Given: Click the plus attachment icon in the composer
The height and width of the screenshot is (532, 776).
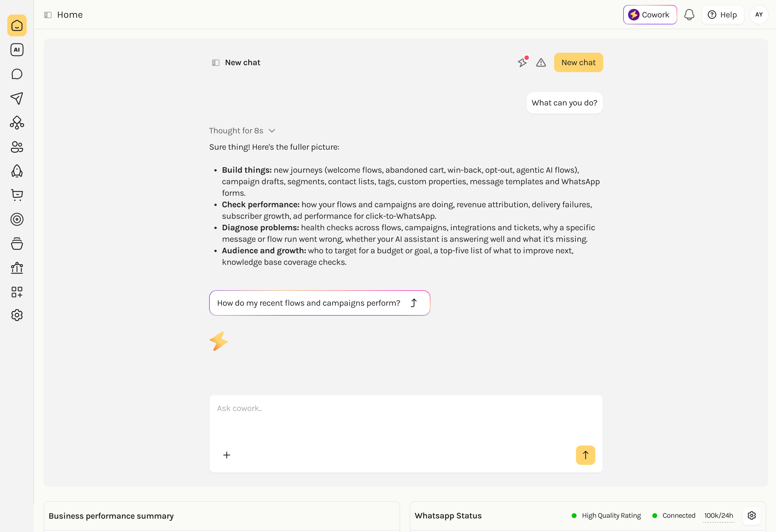Looking at the screenshot, I should point(227,455).
